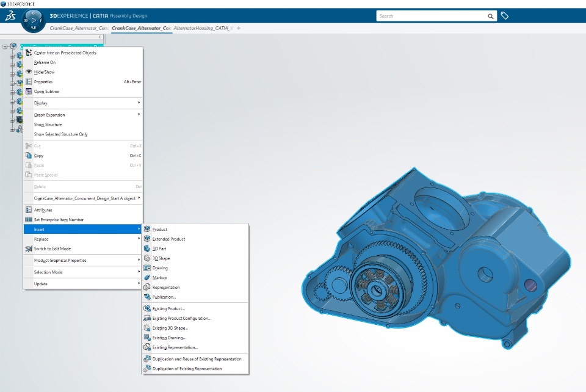Click the search magnifier icon
The height and width of the screenshot is (392, 586).
click(490, 16)
